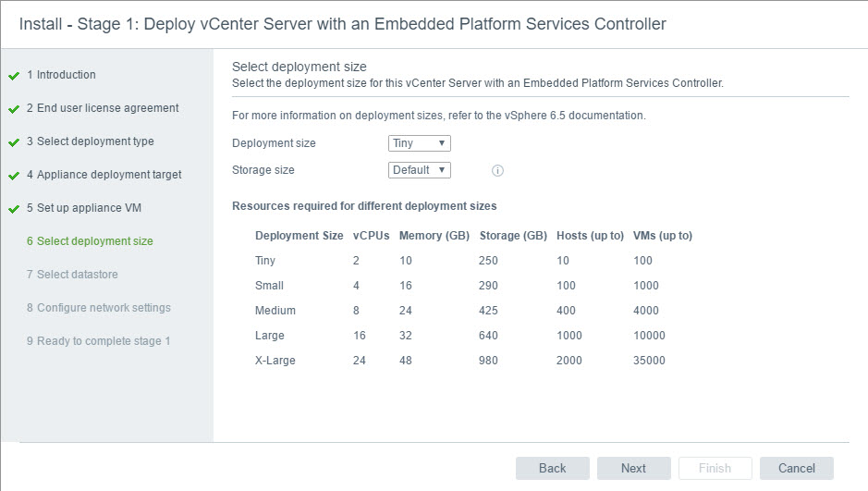This screenshot has height=491, width=868.
Task: Open the Deployment size dropdown
Action: click(419, 143)
